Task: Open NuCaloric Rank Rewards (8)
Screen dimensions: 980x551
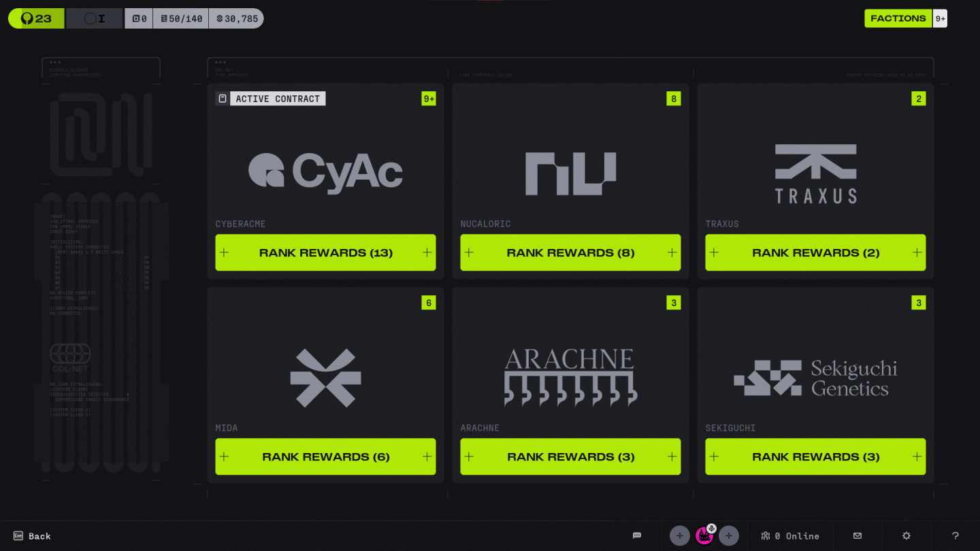Action: [571, 252]
